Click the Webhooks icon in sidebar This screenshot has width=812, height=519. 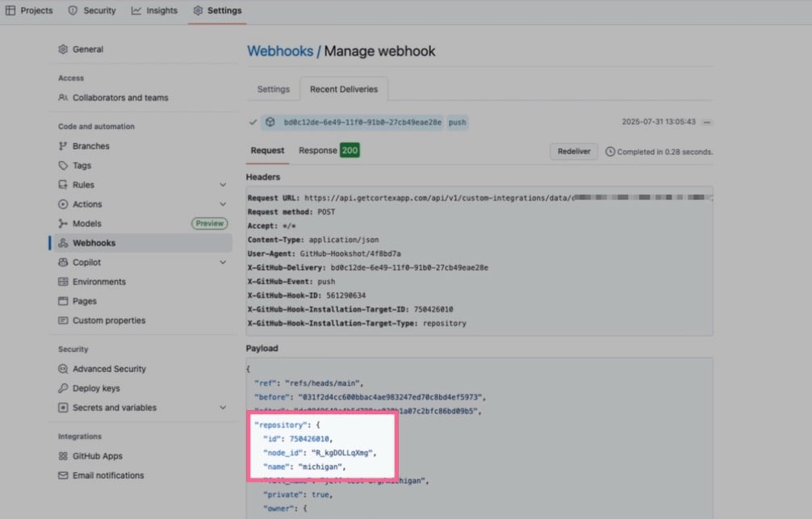[x=63, y=243]
